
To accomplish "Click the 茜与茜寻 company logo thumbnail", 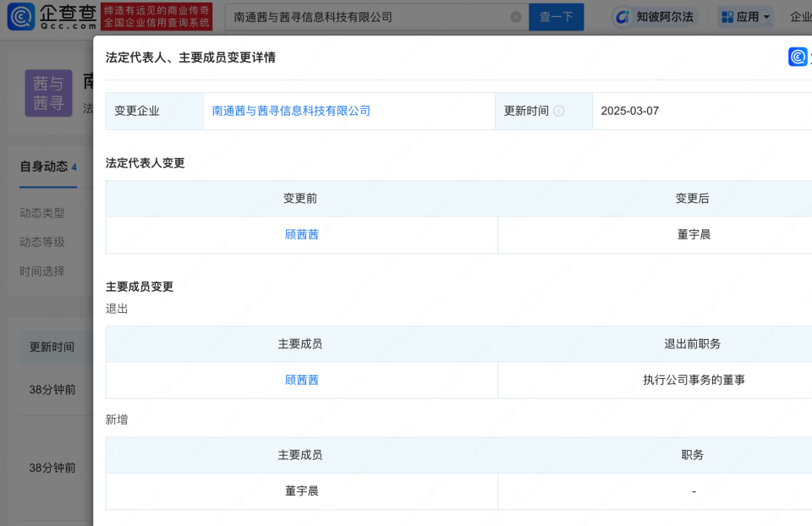I will [x=49, y=93].
